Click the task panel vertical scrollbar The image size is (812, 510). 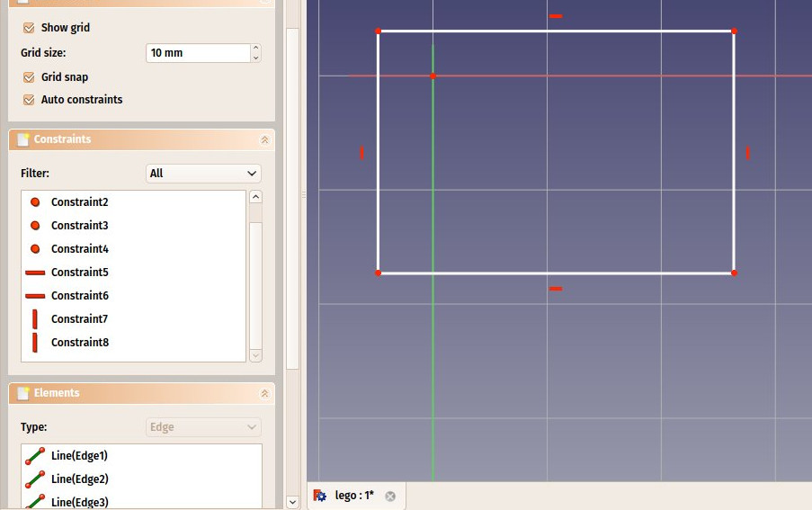pos(292,199)
